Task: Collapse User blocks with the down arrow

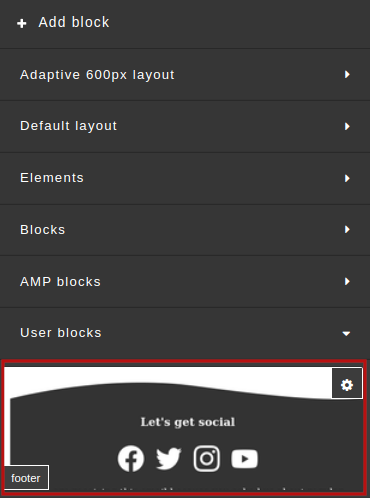Action: 346,333
